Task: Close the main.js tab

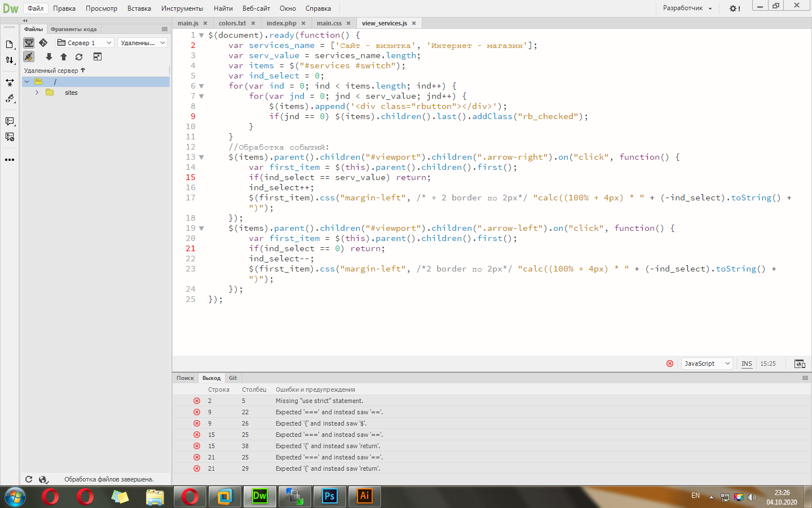Action: (x=205, y=23)
